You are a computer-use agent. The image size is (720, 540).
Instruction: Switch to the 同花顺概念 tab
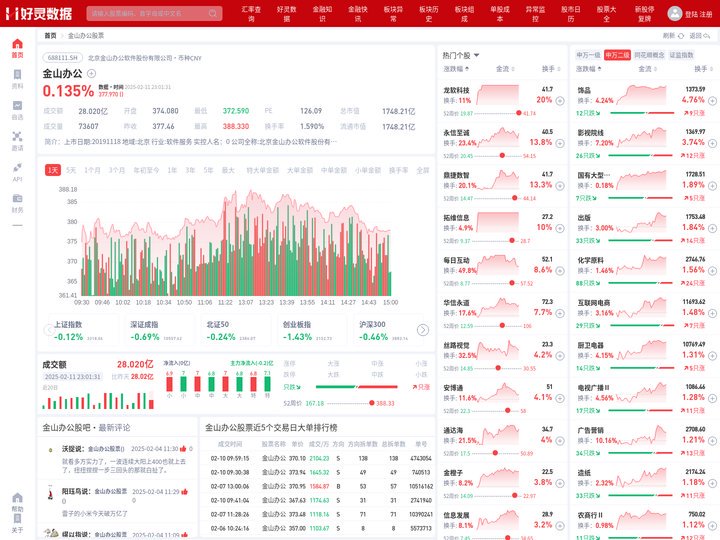(x=649, y=55)
